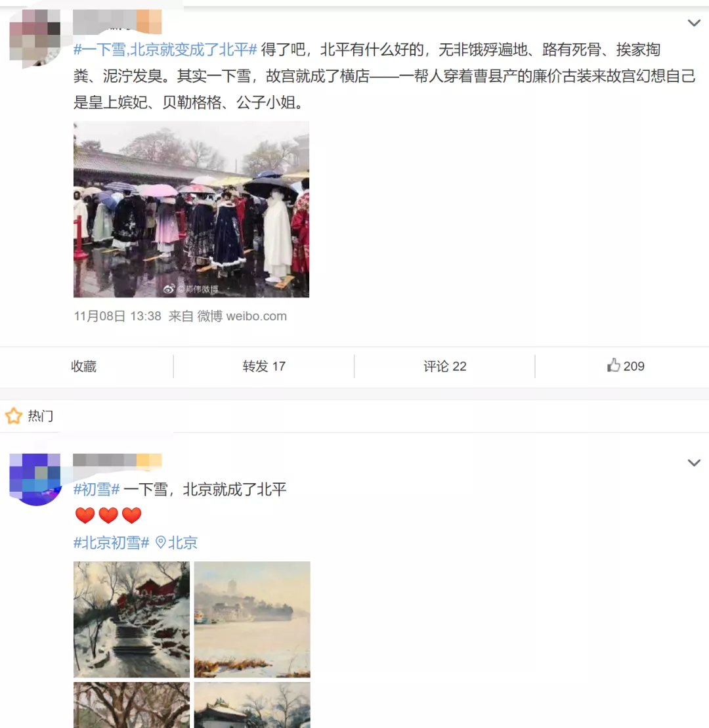Click the star icon beside 热门
This screenshot has height=728, width=709.
pos(14,416)
